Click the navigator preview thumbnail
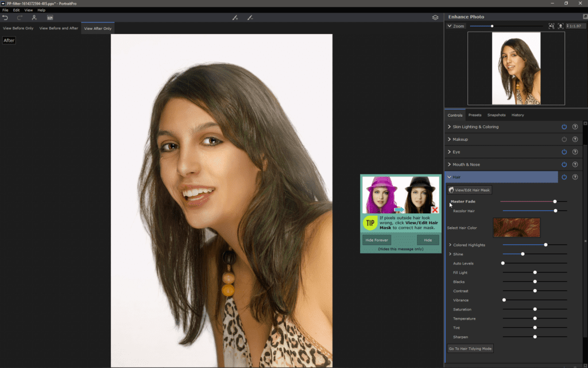This screenshot has width=588, height=368. 516,68
